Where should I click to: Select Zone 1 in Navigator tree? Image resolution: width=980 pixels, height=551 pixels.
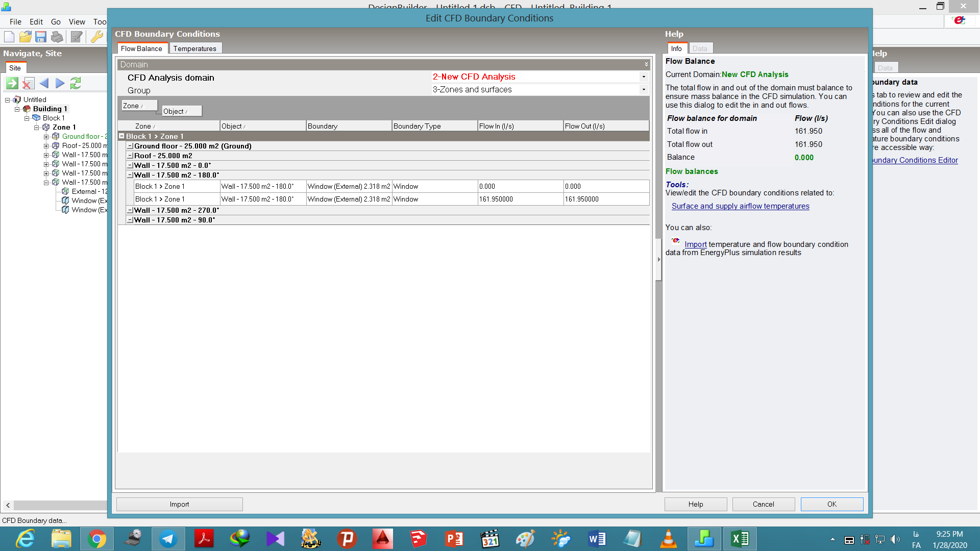pos(64,128)
